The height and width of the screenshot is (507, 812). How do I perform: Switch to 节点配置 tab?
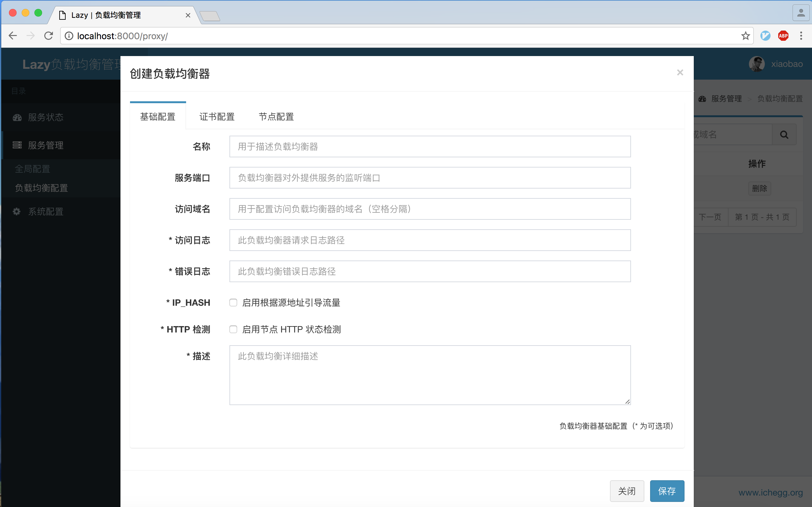(x=276, y=117)
